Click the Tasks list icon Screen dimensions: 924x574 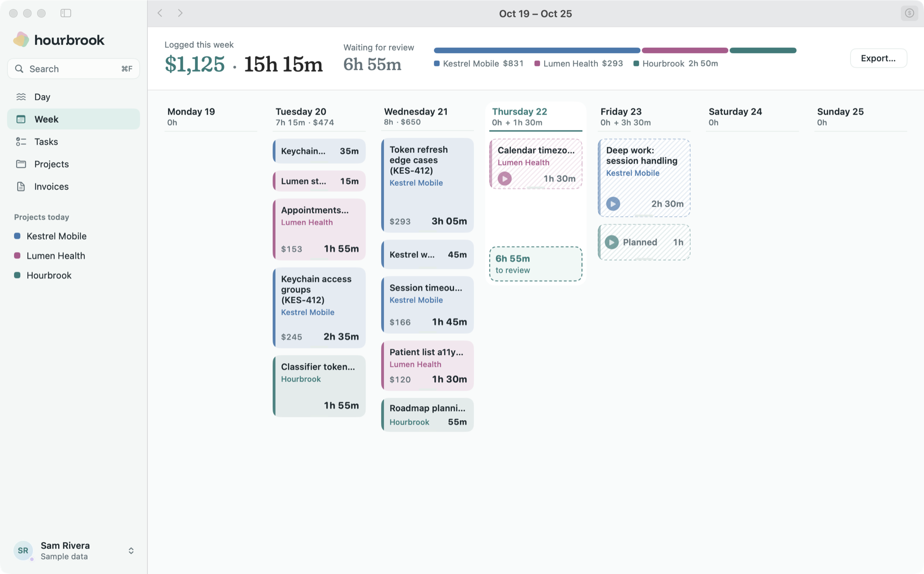click(21, 141)
